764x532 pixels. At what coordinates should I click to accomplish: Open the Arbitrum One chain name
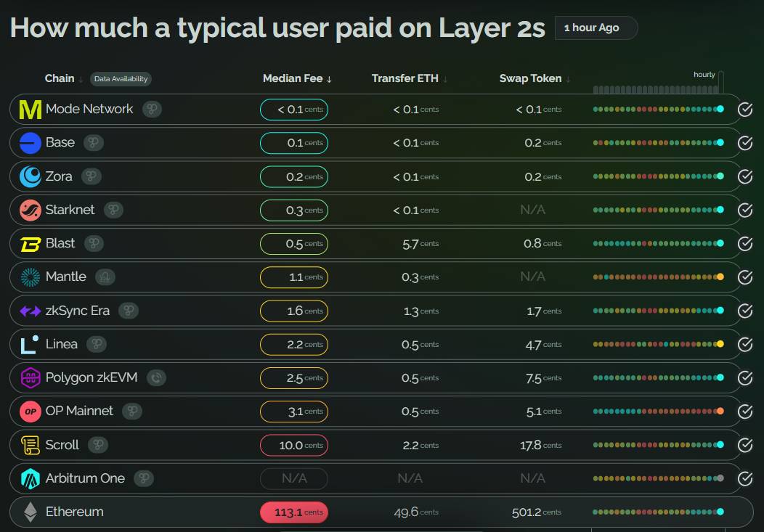85,478
